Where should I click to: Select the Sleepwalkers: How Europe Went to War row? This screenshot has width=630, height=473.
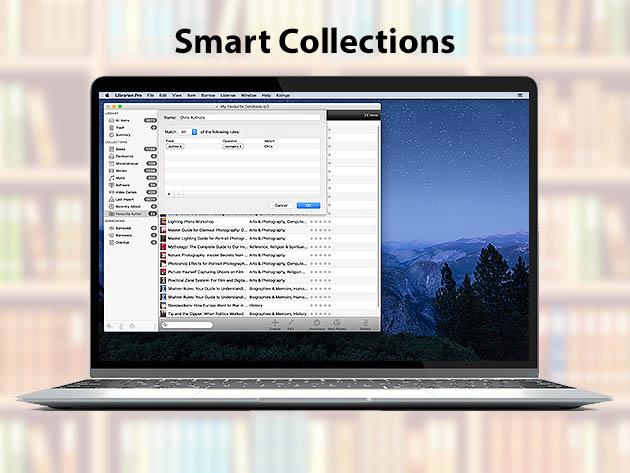(x=268, y=305)
